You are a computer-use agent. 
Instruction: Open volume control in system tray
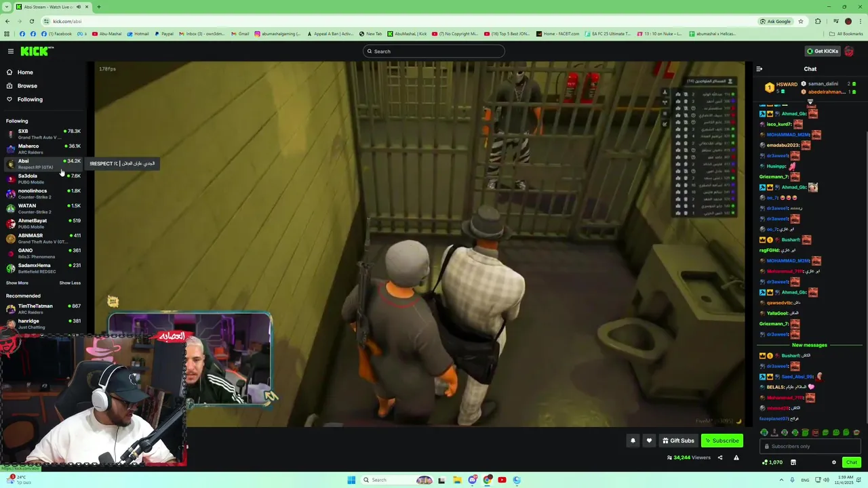coord(827,480)
